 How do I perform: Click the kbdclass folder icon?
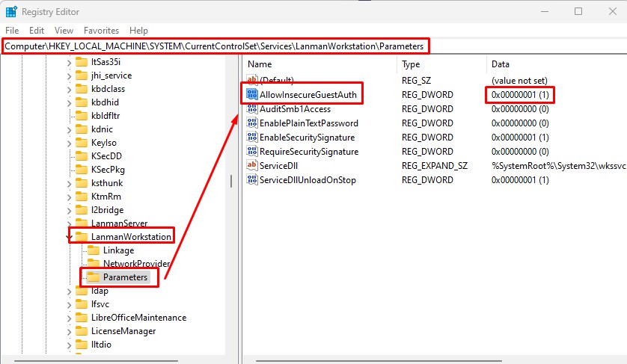click(82, 89)
